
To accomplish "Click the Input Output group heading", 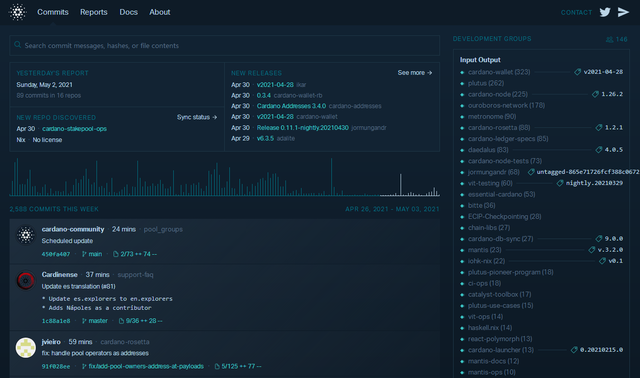I will (480, 60).
